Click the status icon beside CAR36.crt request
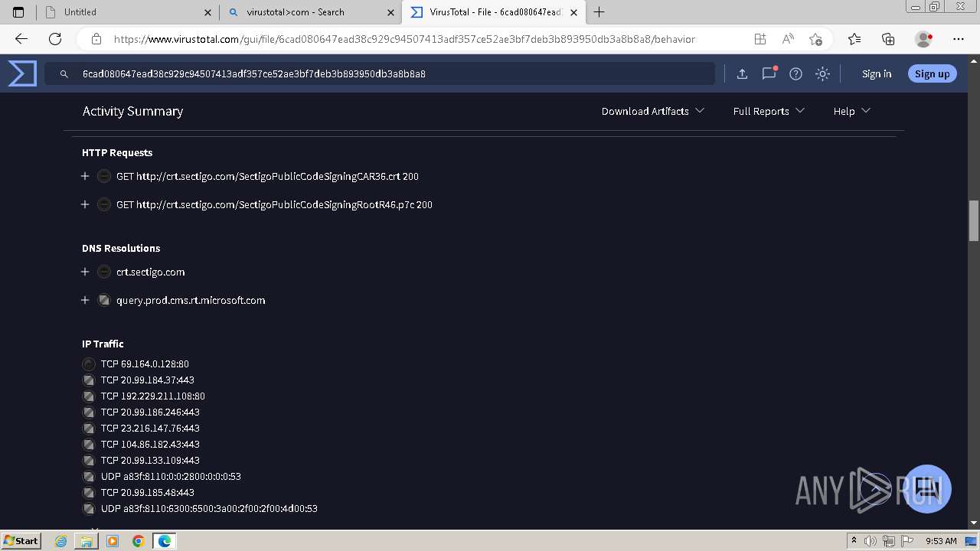This screenshot has height=551, width=980. (104, 176)
